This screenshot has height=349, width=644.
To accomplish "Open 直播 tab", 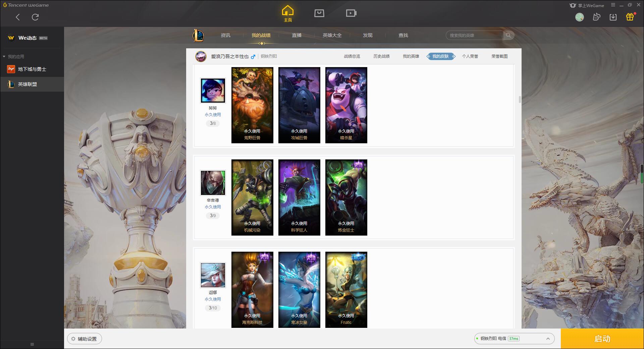I will click(x=297, y=35).
